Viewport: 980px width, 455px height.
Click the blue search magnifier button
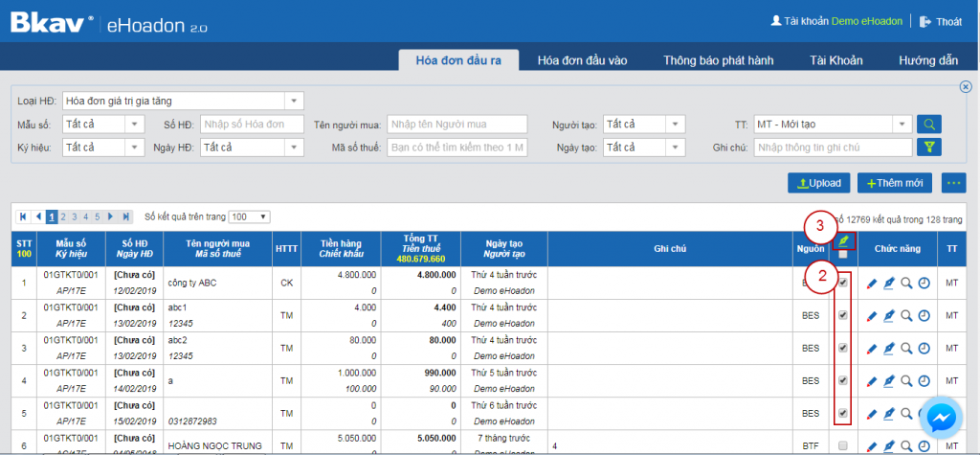pos(928,124)
